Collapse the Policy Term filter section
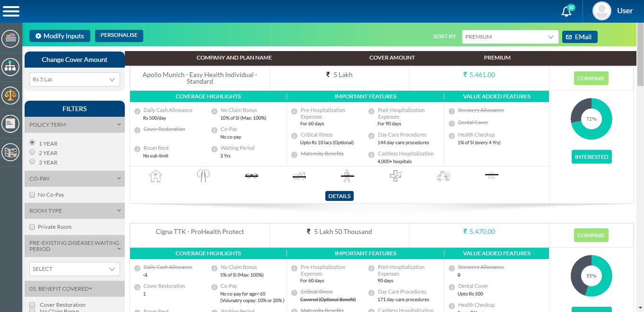 pos(119,125)
